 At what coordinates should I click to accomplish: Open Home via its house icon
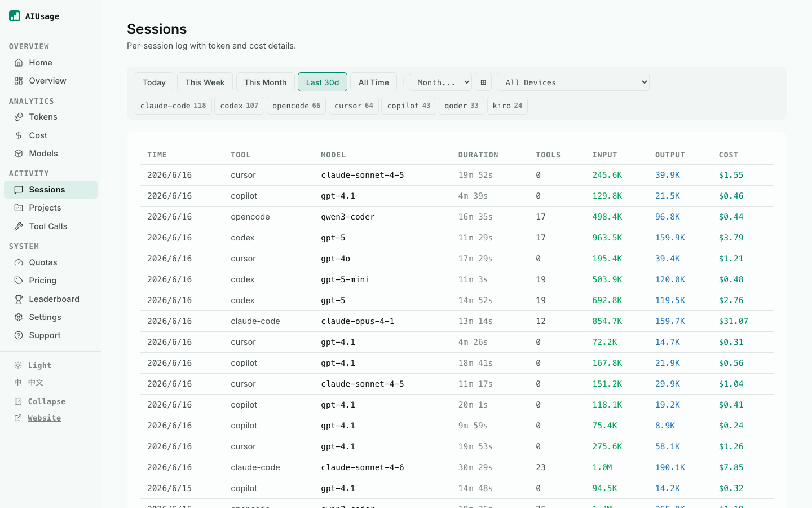point(19,63)
